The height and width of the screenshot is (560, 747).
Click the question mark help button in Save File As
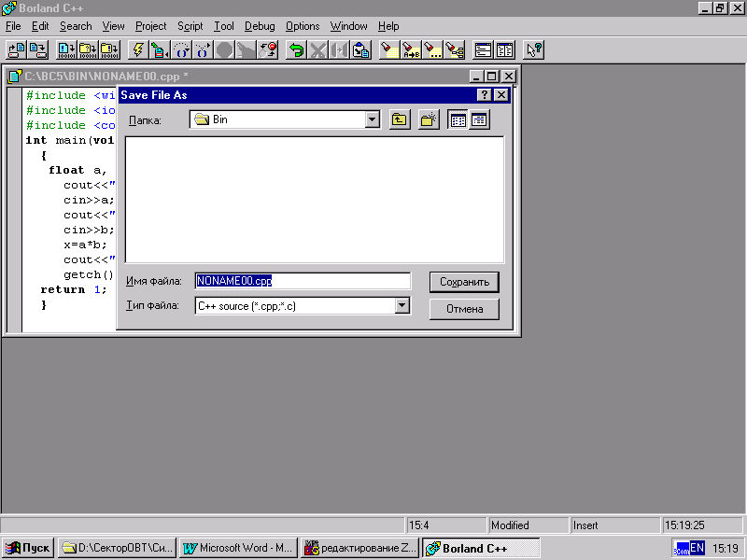484,95
